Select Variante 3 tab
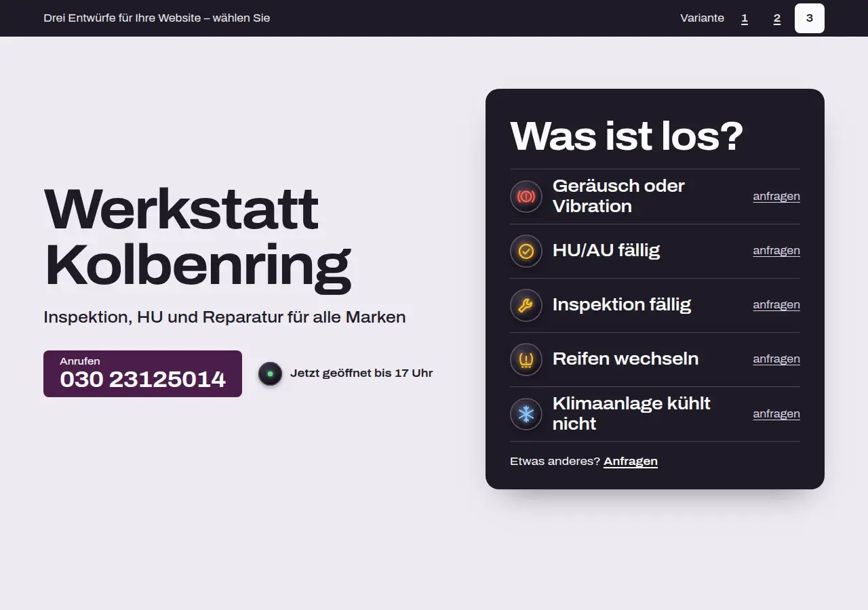This screenshot has height=610, width=868. 810,18
